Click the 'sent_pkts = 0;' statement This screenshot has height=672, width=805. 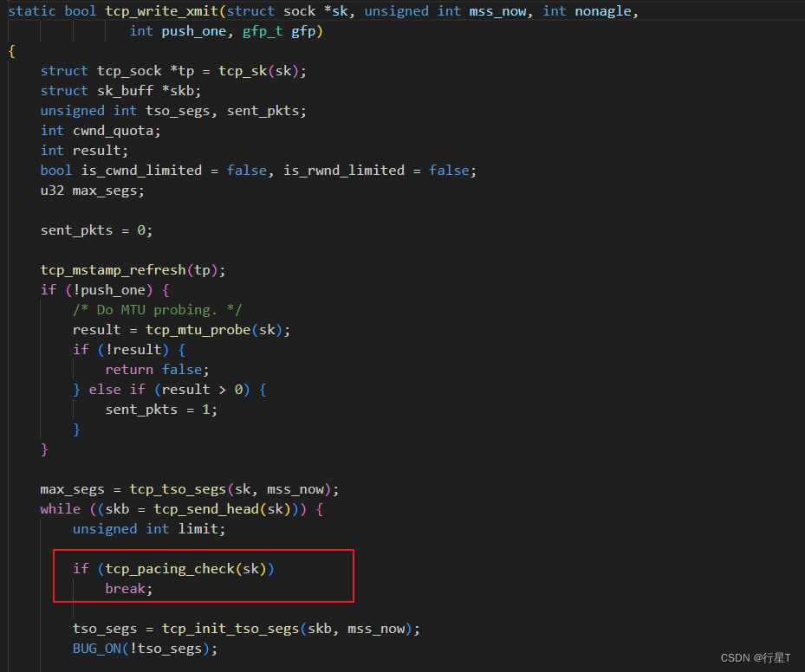click(96, 230)
